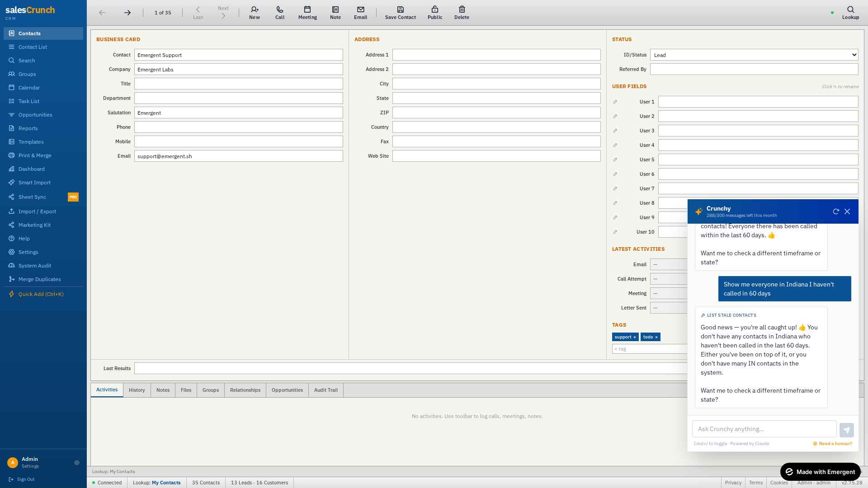Close the Crunchy chat panel
The width and height of the screenshot is (868, 488).
(847, 211)
